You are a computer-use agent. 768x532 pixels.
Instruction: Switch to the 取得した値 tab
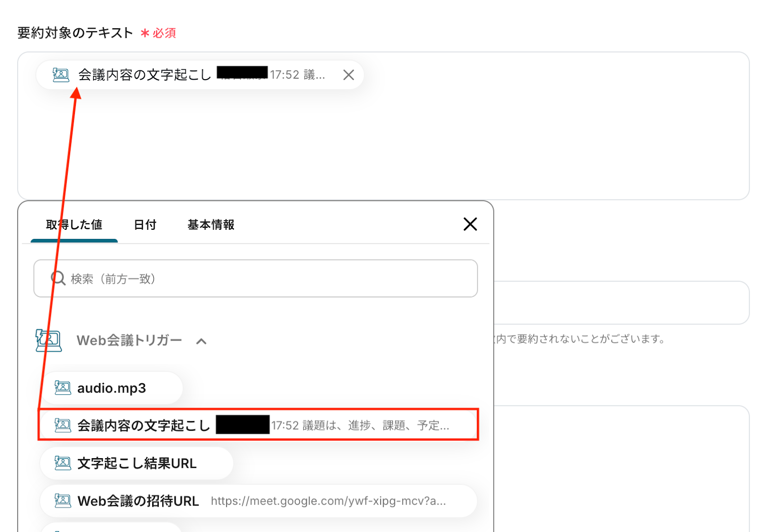[74, 225]
